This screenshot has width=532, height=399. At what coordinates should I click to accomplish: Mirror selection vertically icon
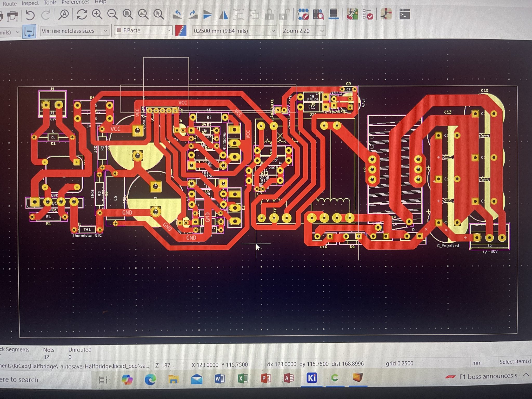coord(208,15)
